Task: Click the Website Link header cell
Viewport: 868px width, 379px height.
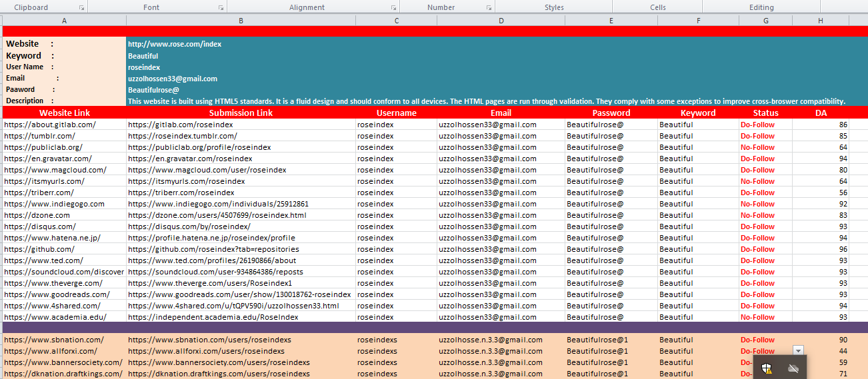Action: point(64,113)
